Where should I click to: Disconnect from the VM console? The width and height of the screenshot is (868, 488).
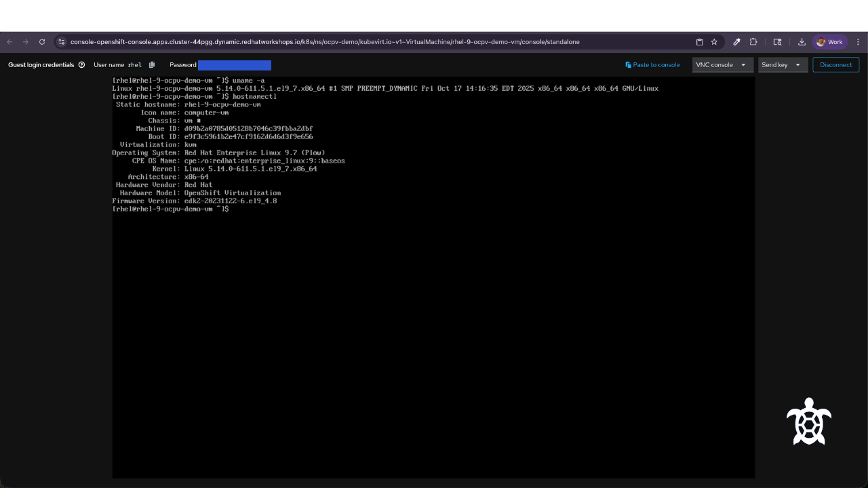[x=835, y=65]
